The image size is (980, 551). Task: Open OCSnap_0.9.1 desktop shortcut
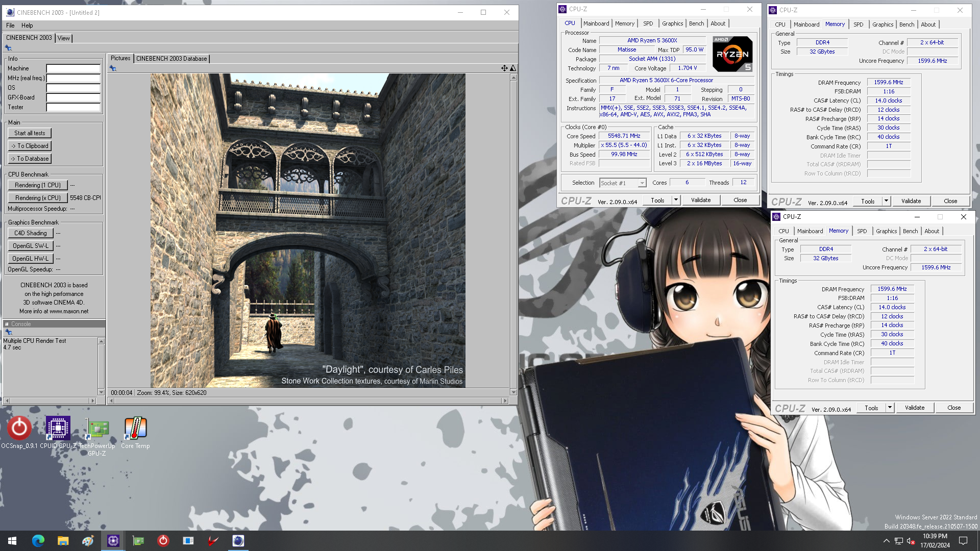coord(19,433)
